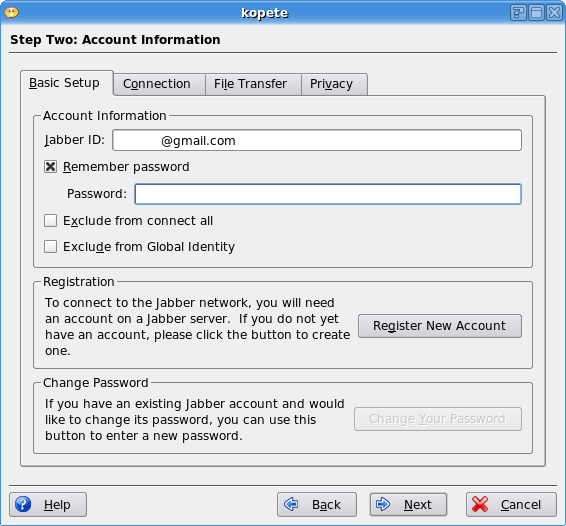Click the kopete window title bar text
The image size is (566, 526).
[x=265, y=13]
